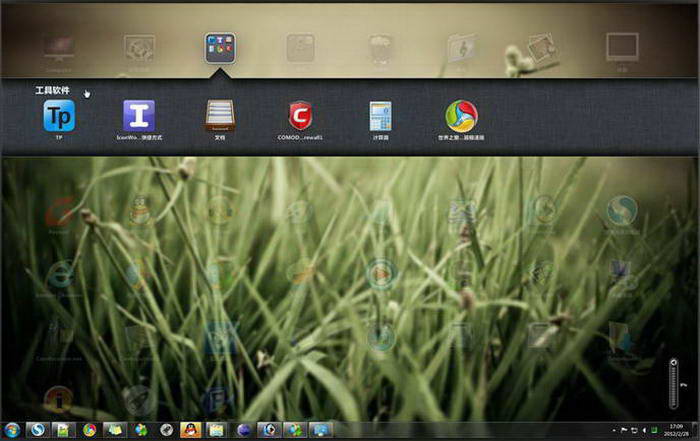Click the dimmed Computer icon in top row
This screenshot has width=700, height=441.
[58, 49]
